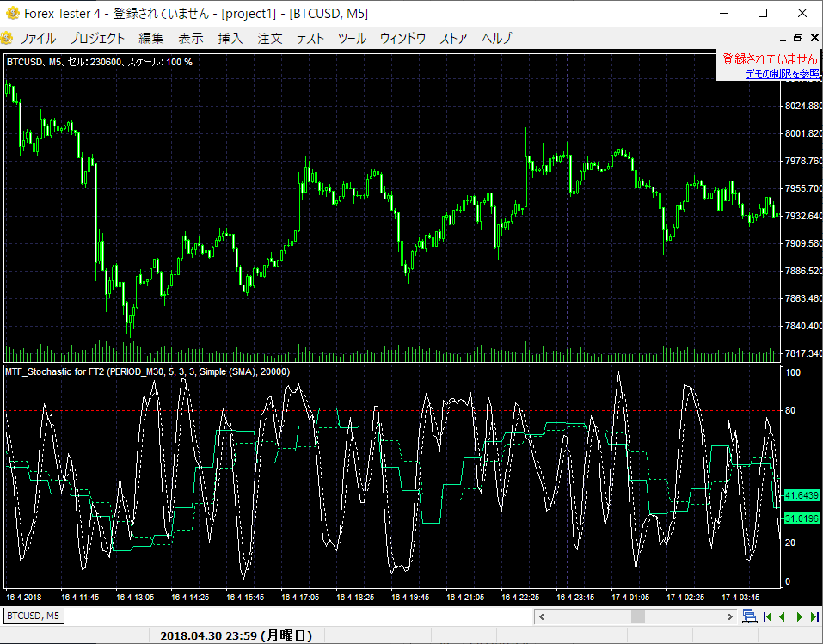
Task: Restore down the inner chart window
Action: pos(798,38)
